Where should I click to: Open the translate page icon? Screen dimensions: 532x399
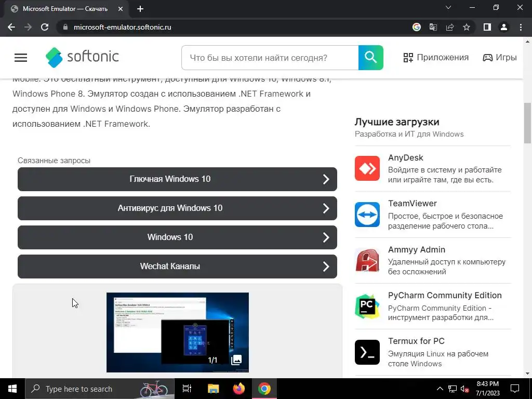(433, 27)
